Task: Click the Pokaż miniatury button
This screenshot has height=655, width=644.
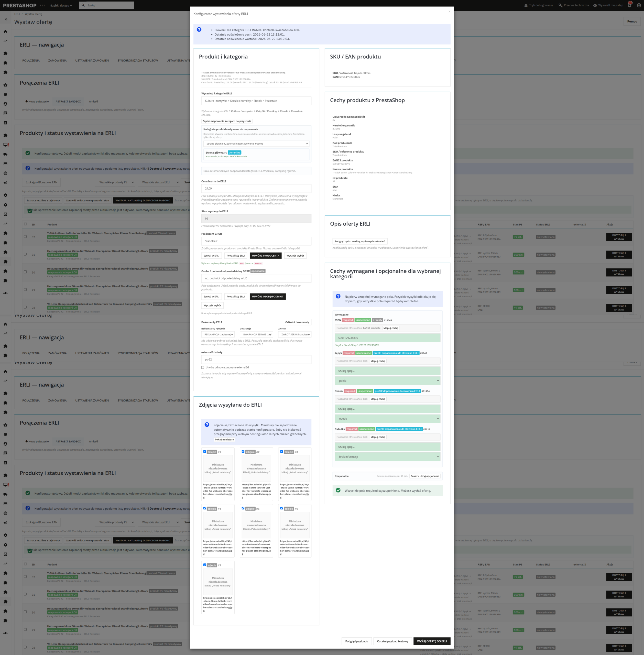Action: [x=224, y=440]
